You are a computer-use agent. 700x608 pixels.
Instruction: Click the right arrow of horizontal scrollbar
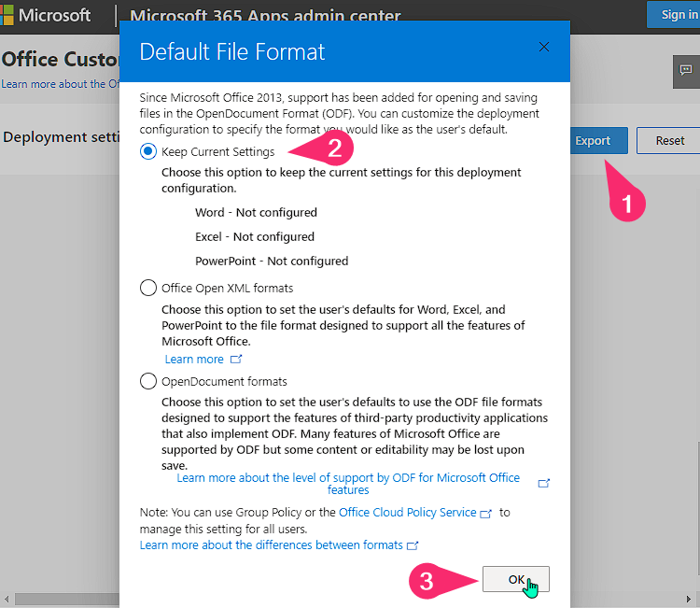pos(689,599)
